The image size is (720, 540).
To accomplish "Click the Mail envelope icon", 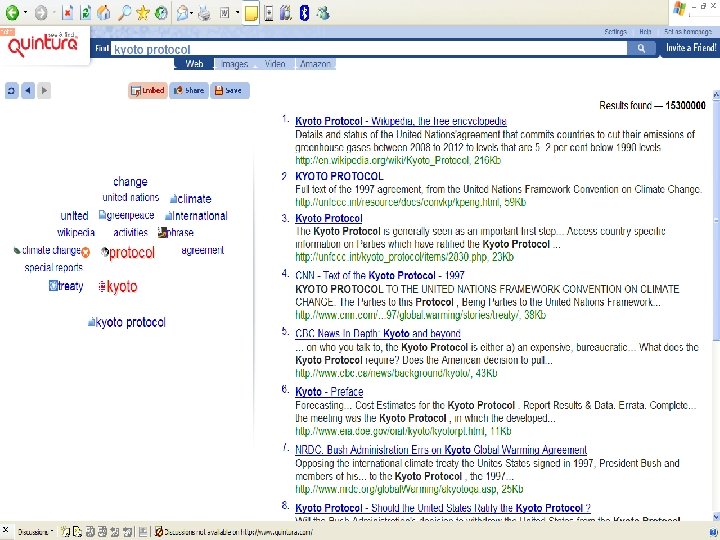I will [x=182, y=13].
